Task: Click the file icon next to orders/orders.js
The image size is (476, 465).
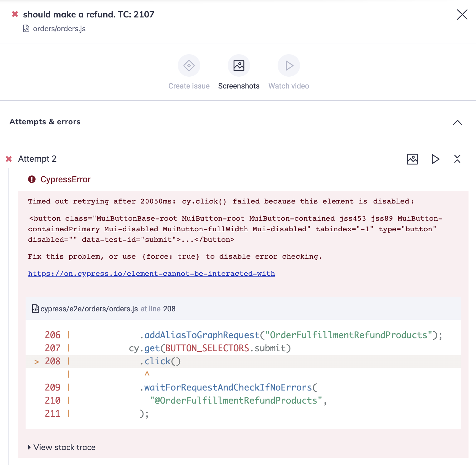Action: pos(26,29)
